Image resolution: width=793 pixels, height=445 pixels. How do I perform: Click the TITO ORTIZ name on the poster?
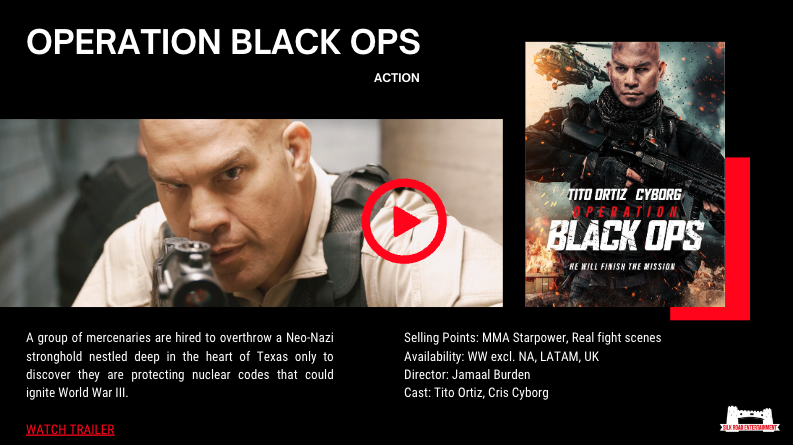[x=597, y=195]
